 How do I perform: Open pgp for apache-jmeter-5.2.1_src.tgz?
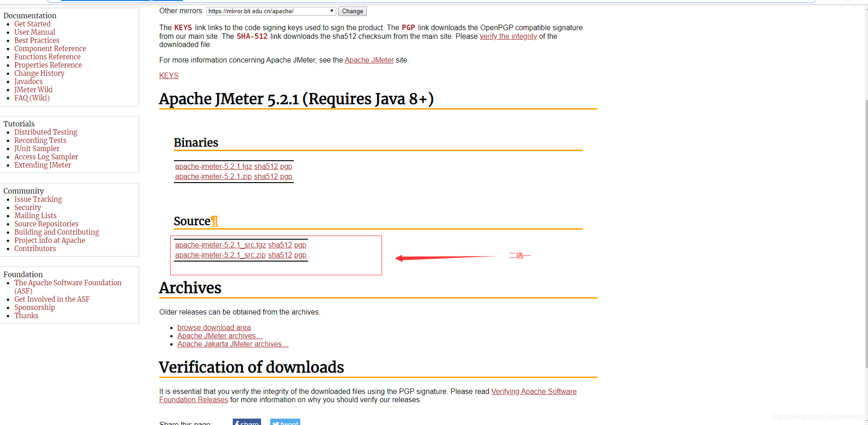point(300,245)
